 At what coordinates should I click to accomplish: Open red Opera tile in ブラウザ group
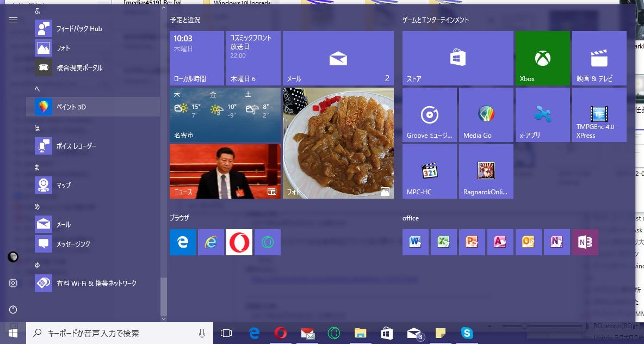click(x=239, y=242)
